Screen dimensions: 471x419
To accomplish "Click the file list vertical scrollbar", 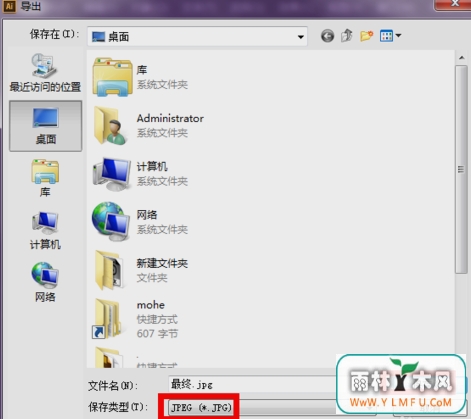I will coord(461,169).
